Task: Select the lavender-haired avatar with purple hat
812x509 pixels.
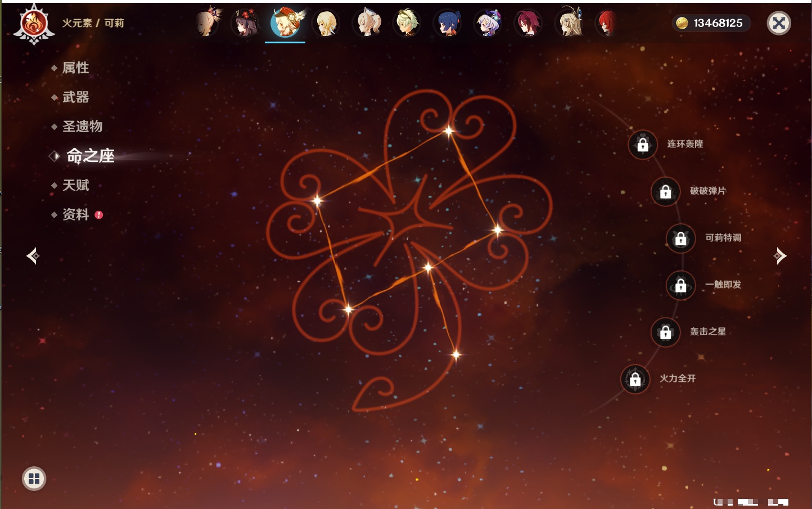Action: point(488,24)
